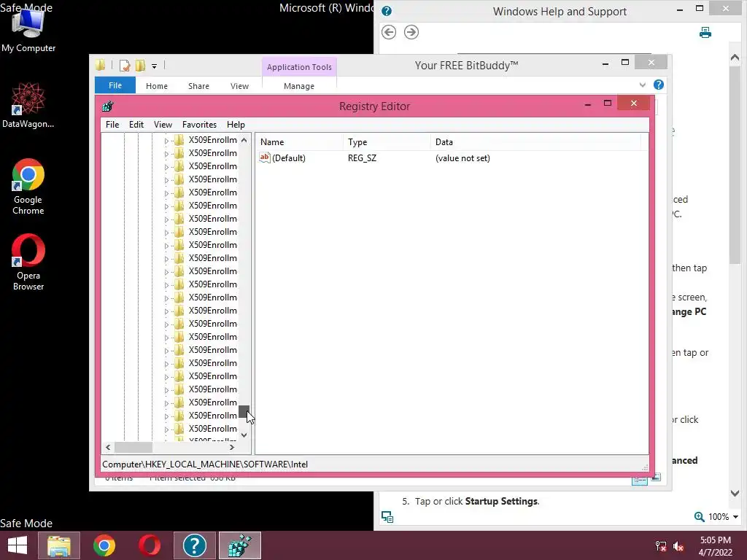Launch Opera Browser from the desktop

coord(28,262)
